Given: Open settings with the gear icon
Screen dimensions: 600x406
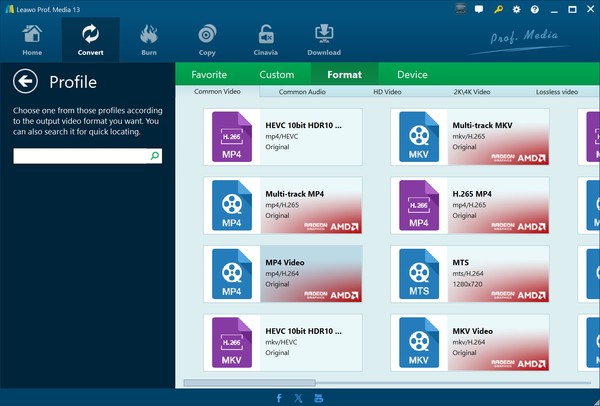Looking at the screenshot, I should tap(517, 10).
